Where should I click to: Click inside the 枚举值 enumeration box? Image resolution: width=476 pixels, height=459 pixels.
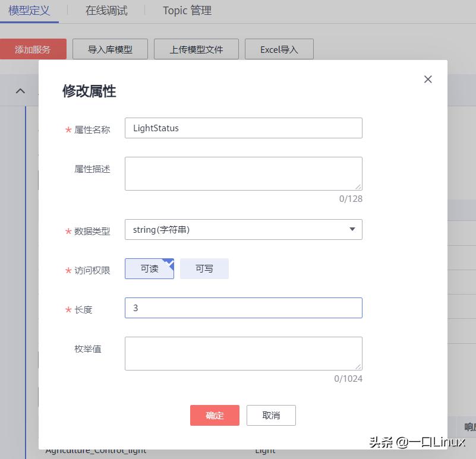coord(243,353)
